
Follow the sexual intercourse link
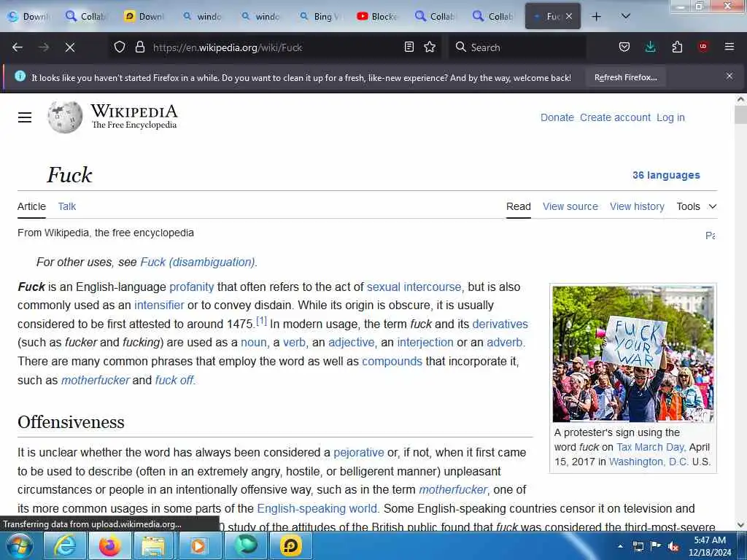[414, 287]
